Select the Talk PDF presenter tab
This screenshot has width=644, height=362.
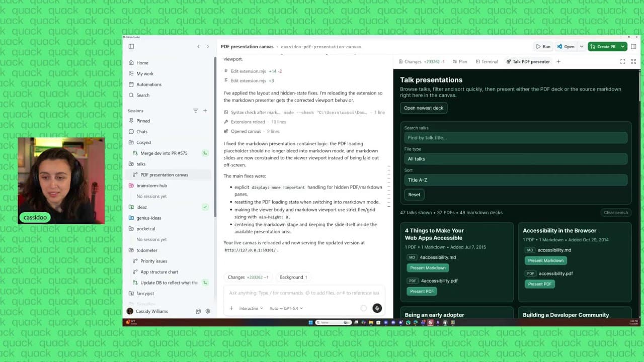tap(528, 62)
